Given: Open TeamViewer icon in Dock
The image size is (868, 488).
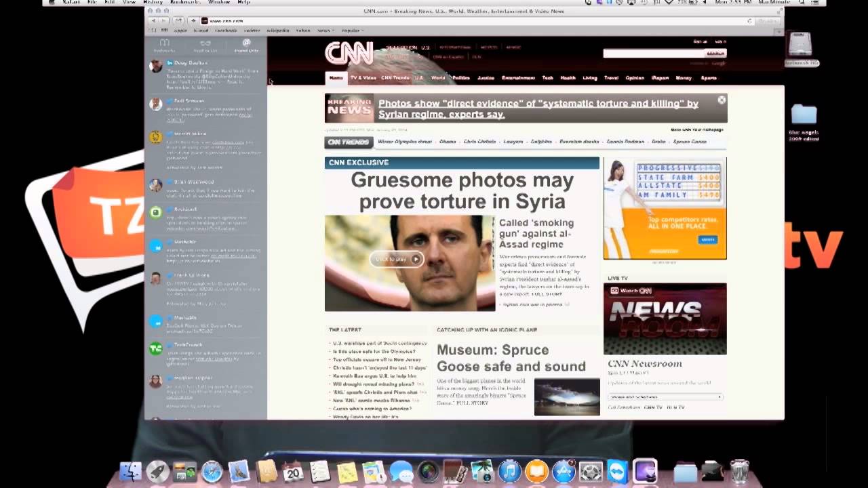Looking at the screenshot, I should (x=618, y=471).
